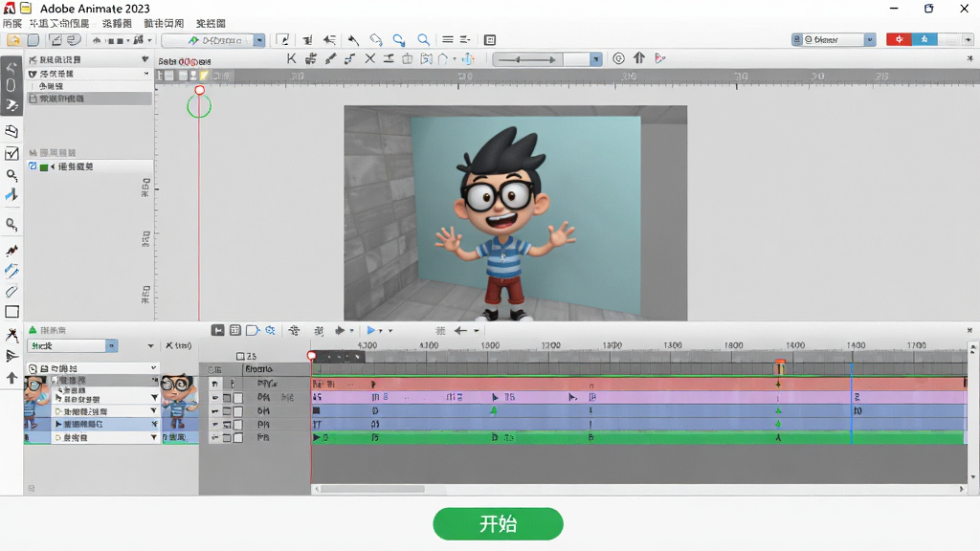Screen dimensions: 980x551
Task: Tick the checkbox next to 25 above layers
Action: tap(240, 356)
